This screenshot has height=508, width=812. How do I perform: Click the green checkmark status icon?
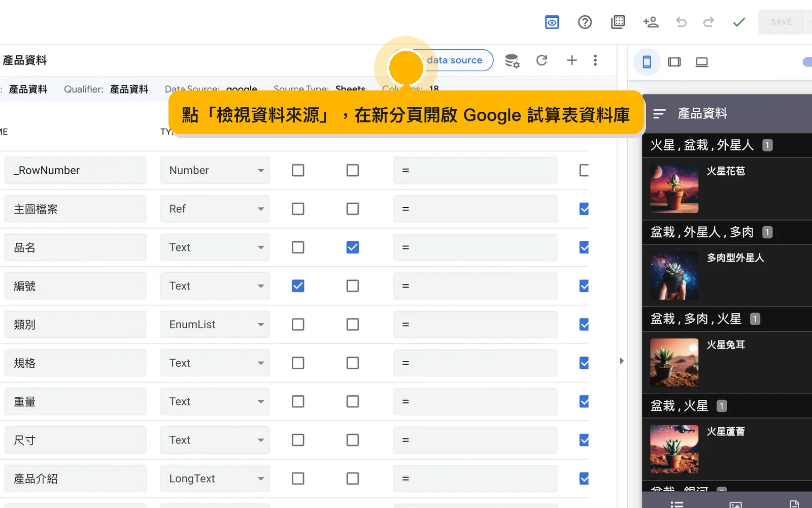739,22
